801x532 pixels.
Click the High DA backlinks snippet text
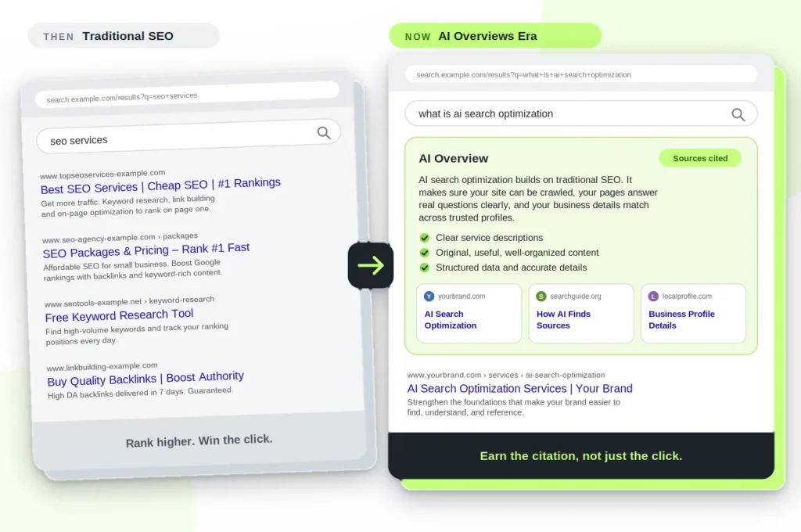[x=140, y=393]
